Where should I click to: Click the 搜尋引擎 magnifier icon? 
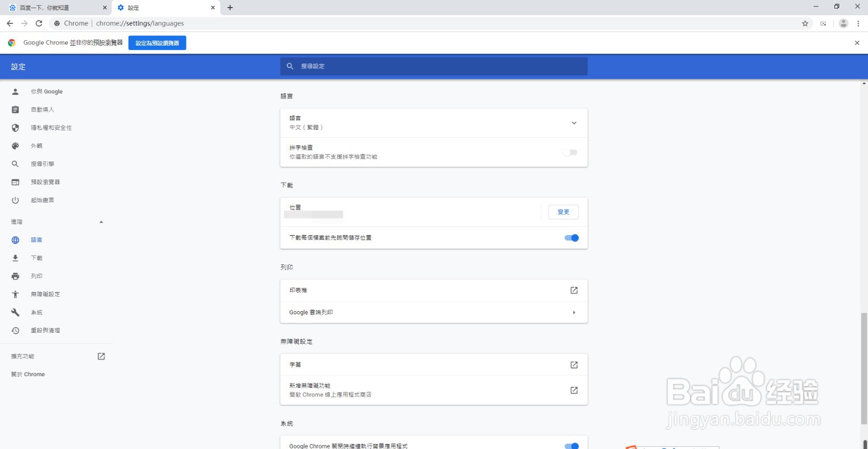point(15,164)
